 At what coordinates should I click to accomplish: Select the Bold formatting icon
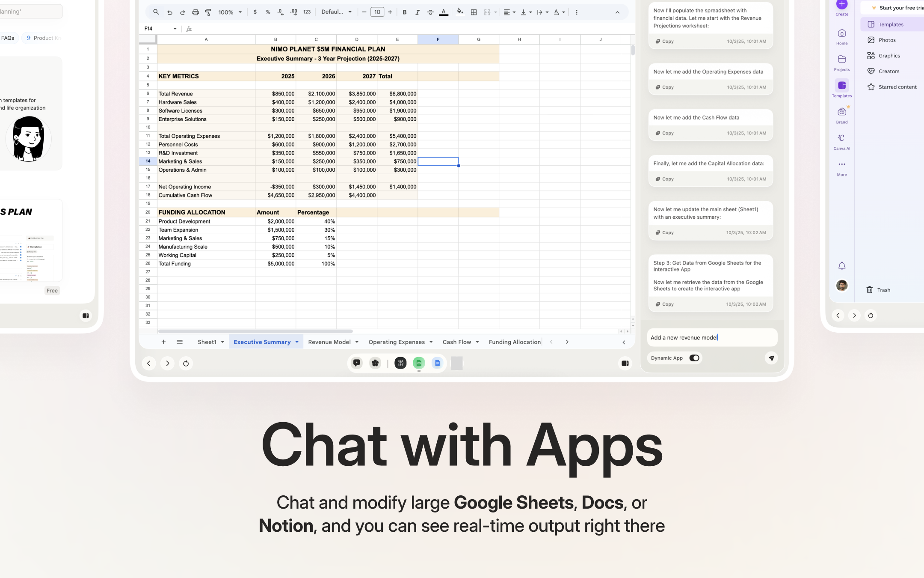(405, 12)
